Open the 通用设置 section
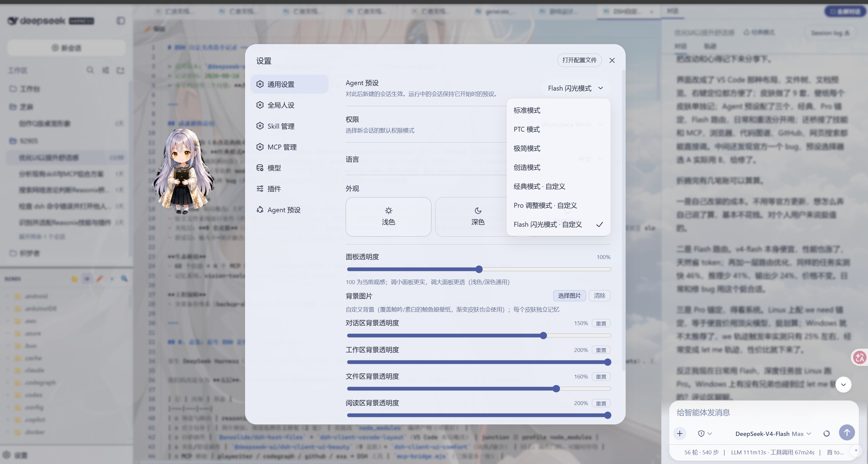 pos(289,84)
